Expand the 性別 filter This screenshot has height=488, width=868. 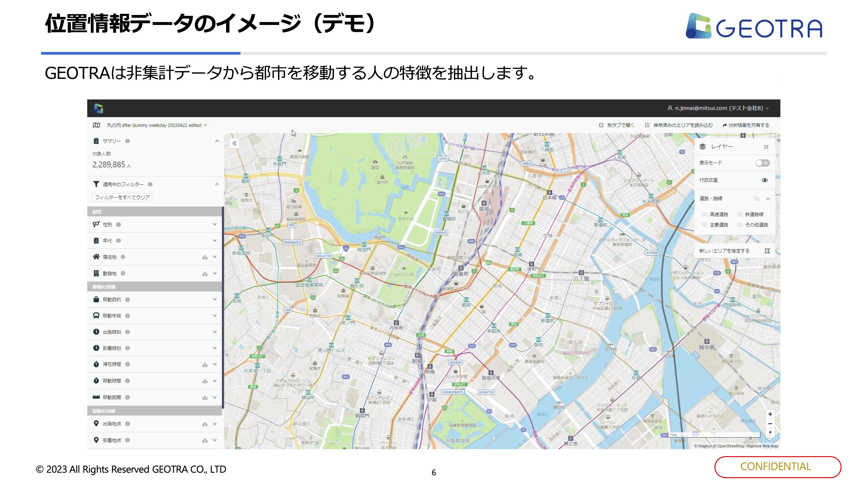coord(214,224)
